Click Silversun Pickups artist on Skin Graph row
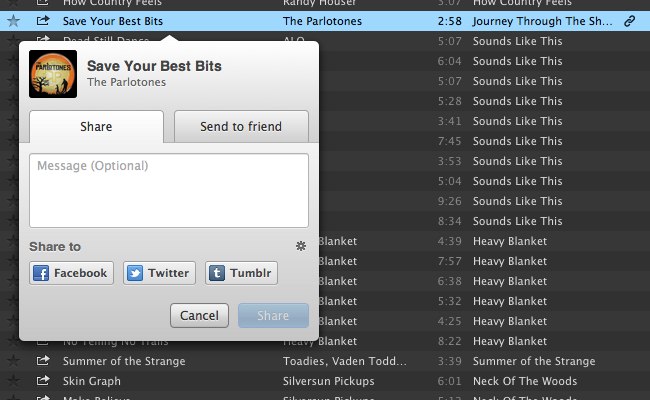650x400 pixels. [x=328, y=381]
